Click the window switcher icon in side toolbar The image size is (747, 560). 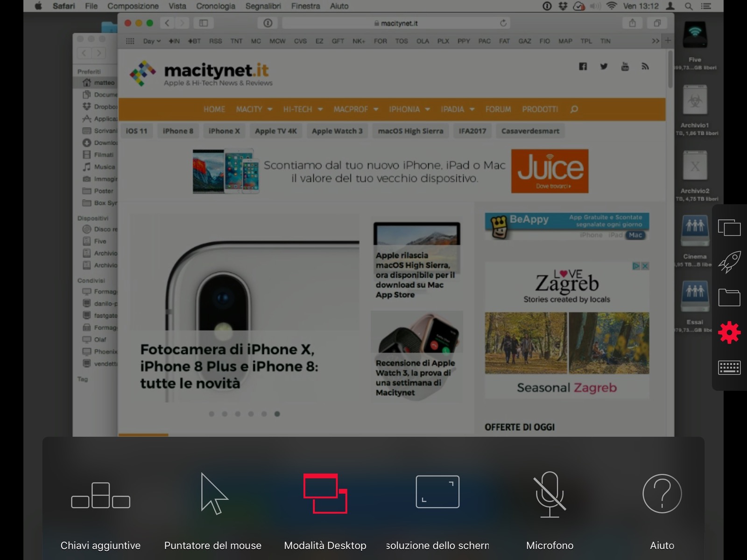point(729,227)
